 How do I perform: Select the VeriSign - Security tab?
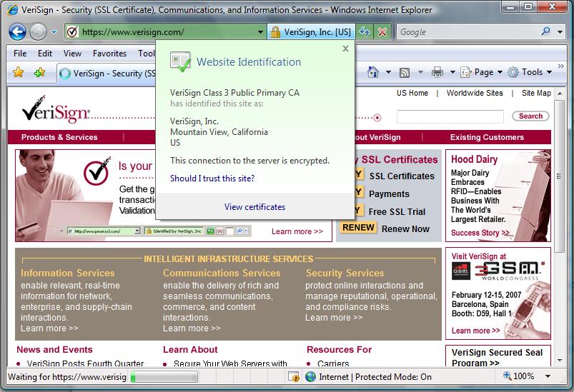[x=107, y=74]
